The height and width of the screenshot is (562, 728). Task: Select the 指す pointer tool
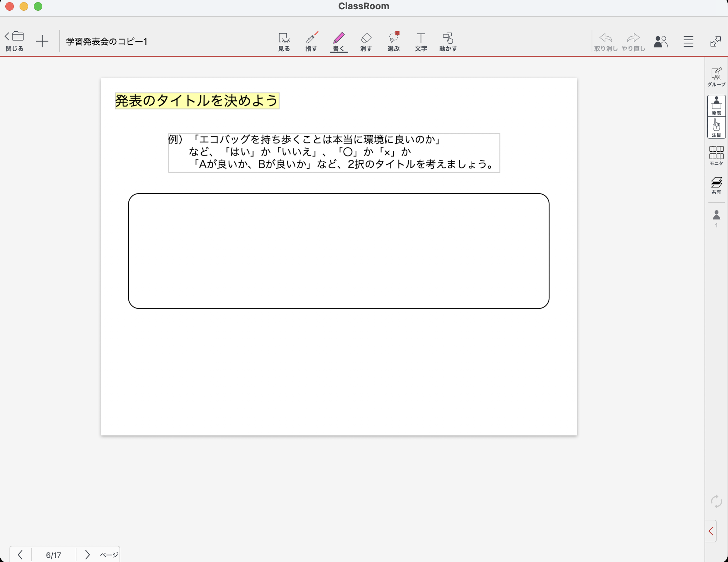click(311, 42)
